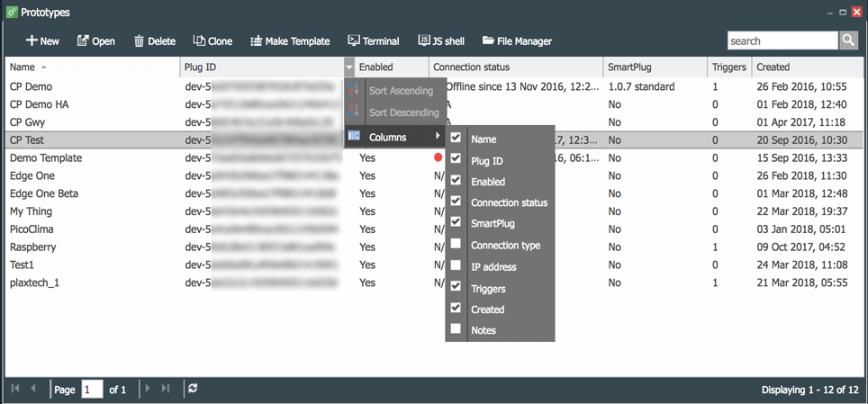Image resolution: width=868 pixels, height=404 pixels.
Task: Select the Test1 row
Action: click(433, 265)
